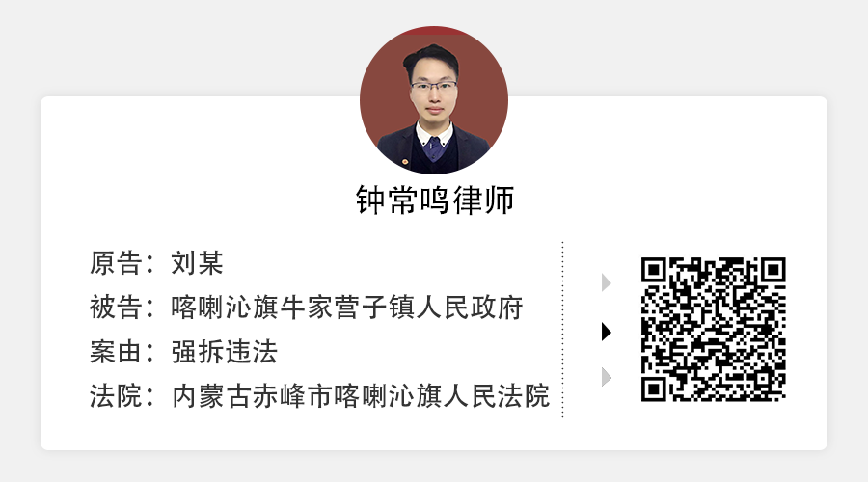868x482 pixels.
Task: Click the 原告 label
Action: point(116,263)
